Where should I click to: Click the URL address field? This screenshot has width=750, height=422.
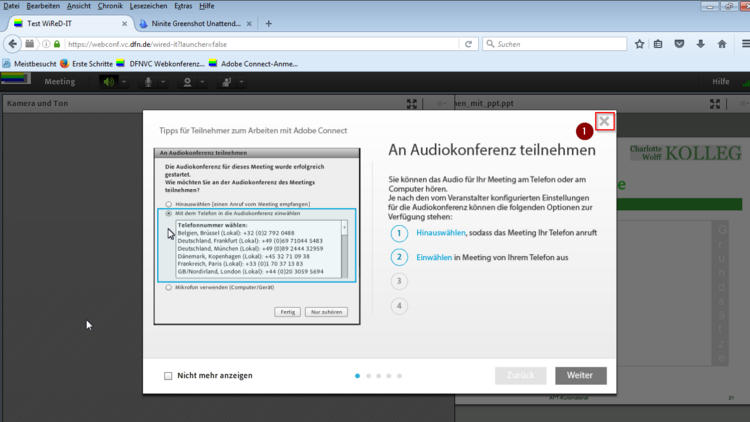[x=262, y=44]
